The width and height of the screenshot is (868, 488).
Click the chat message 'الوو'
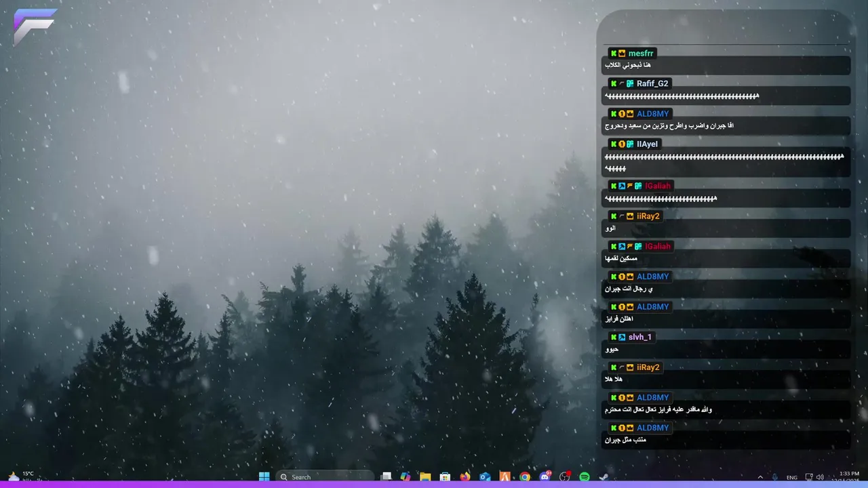(610, 228)
